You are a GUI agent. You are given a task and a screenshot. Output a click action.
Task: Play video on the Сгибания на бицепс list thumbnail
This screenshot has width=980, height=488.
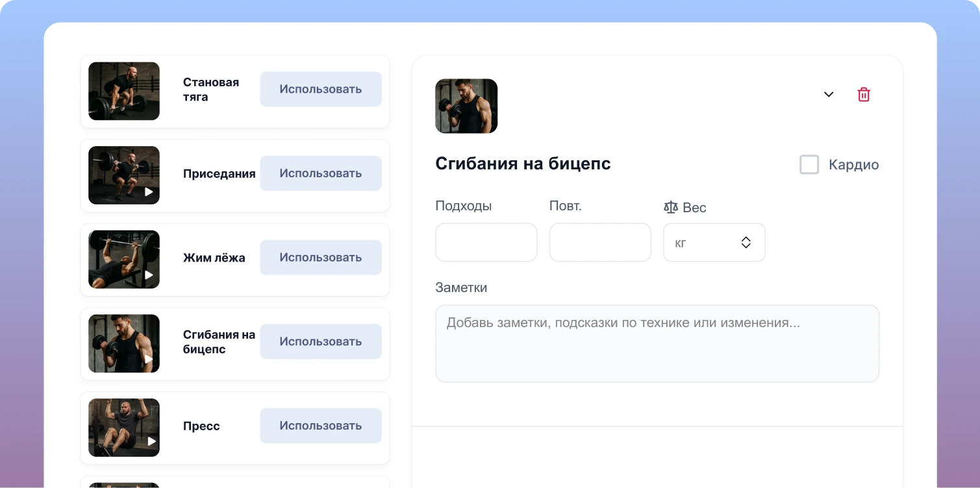point(149,359)
